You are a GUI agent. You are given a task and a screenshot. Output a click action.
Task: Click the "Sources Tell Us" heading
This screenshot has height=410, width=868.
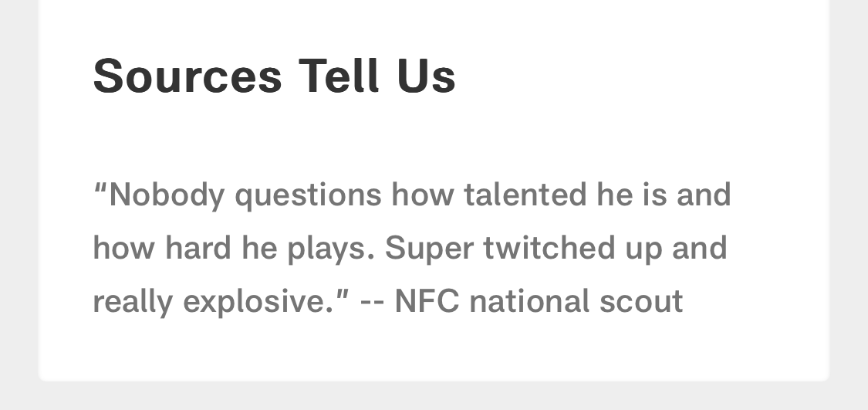pos(274,76)
